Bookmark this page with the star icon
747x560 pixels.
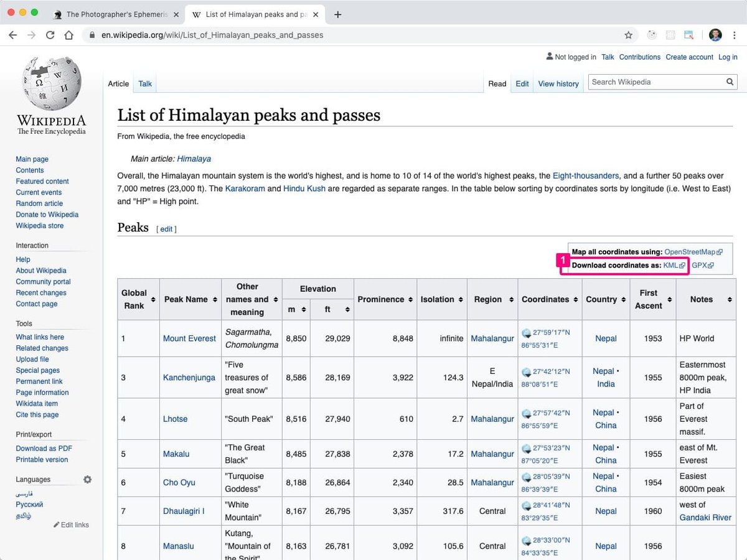point(629,35)
